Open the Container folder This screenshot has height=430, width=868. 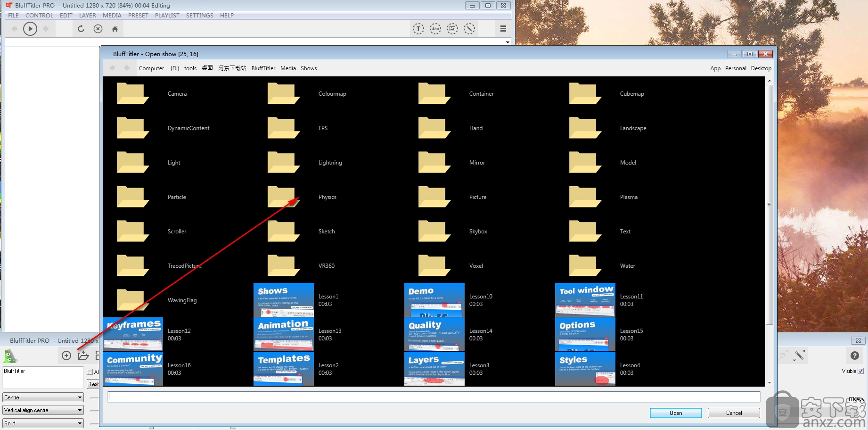tap(434, 93)
